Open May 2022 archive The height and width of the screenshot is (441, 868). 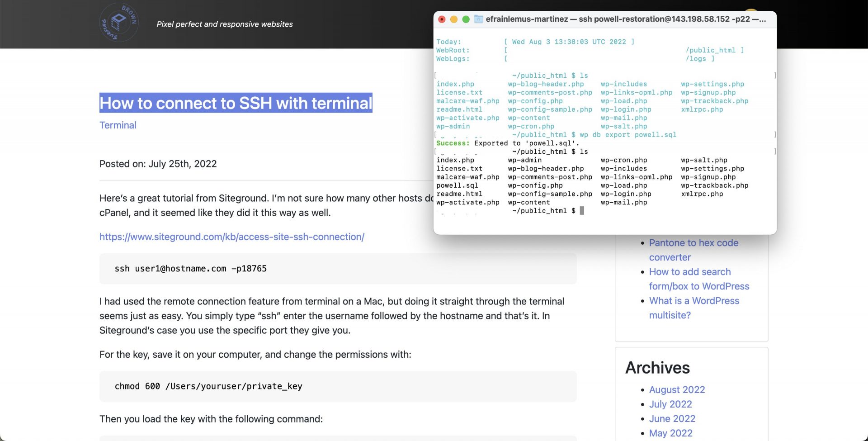click(671, 433)
